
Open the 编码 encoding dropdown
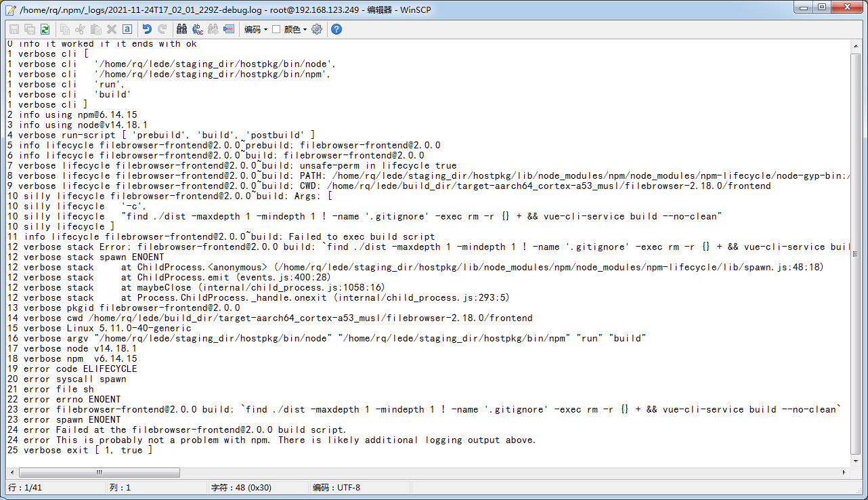256,29
